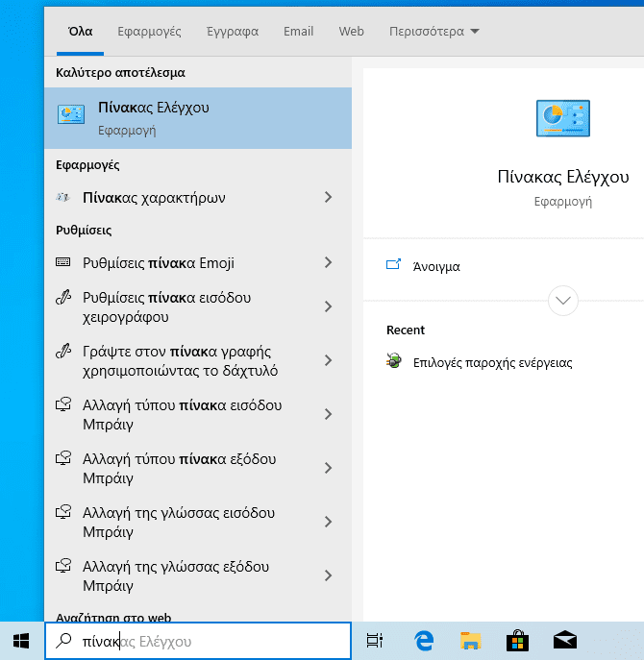
Task: Expand Πίνακας χαρακτήρων options arrow
Action: pyautogui.click(x=328, y=197)
